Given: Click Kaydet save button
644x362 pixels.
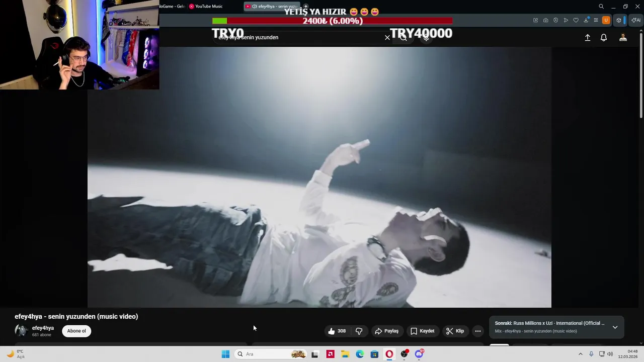Looking at the screenshot, I should tap(422, 331).
